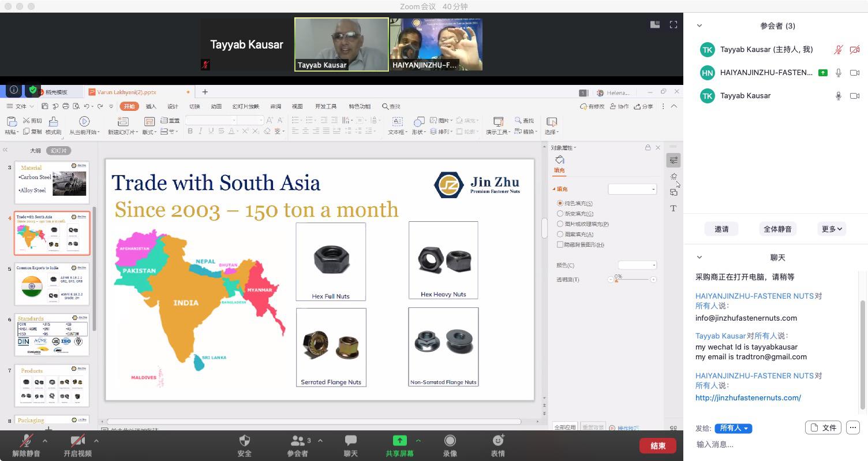Open the send-to 所有人 dropdown in chat
The width and height of the screenshot is (868, 461).
tap(733, 428)
